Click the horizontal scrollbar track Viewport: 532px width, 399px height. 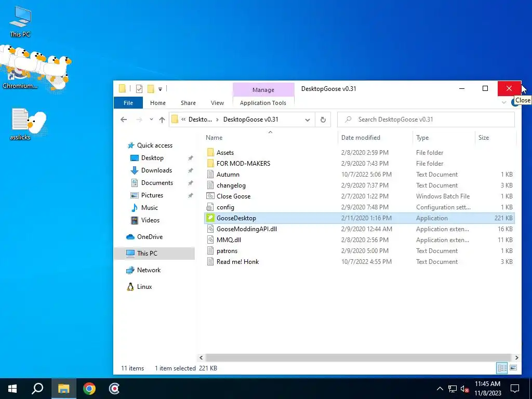click(x=358, y=357)
